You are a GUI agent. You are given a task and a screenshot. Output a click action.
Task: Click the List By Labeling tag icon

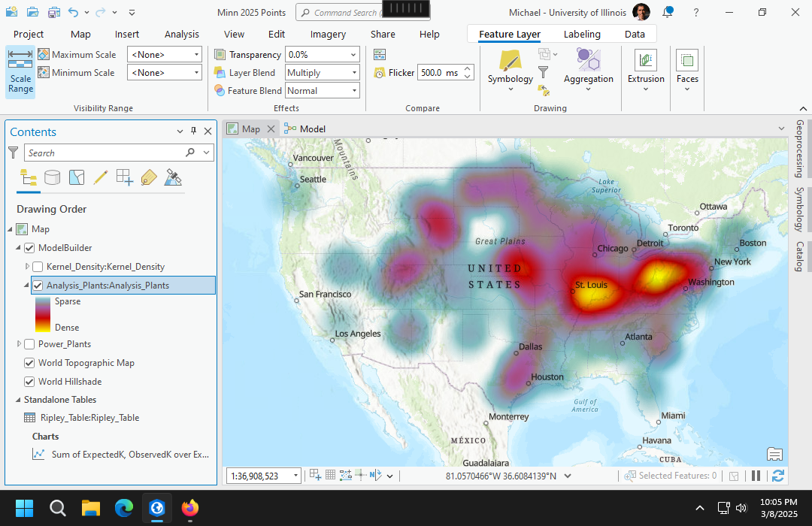[149, 178]
